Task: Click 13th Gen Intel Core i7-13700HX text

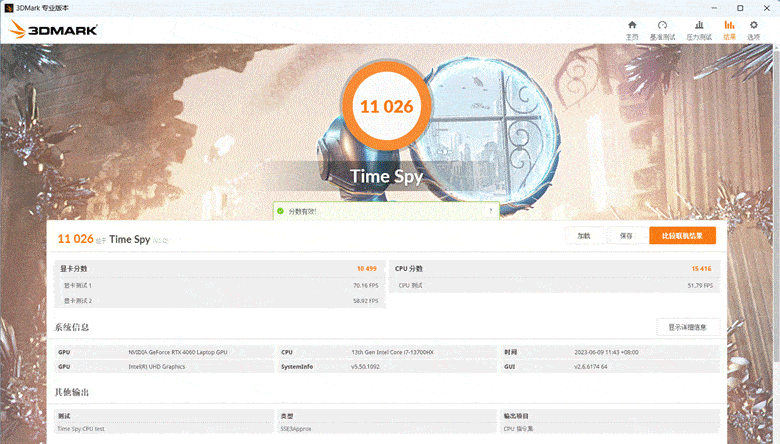Action: tap(392, 352)
